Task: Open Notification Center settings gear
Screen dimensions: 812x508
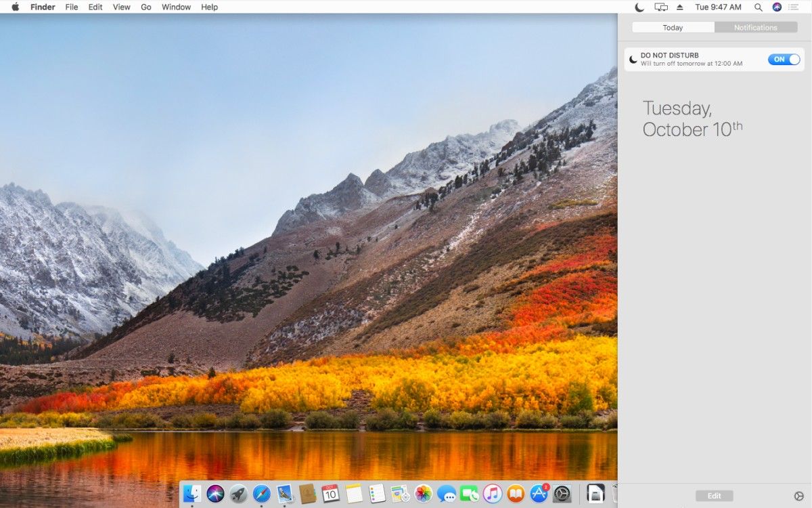Action: pyautogui.click(x=798, y=496)
